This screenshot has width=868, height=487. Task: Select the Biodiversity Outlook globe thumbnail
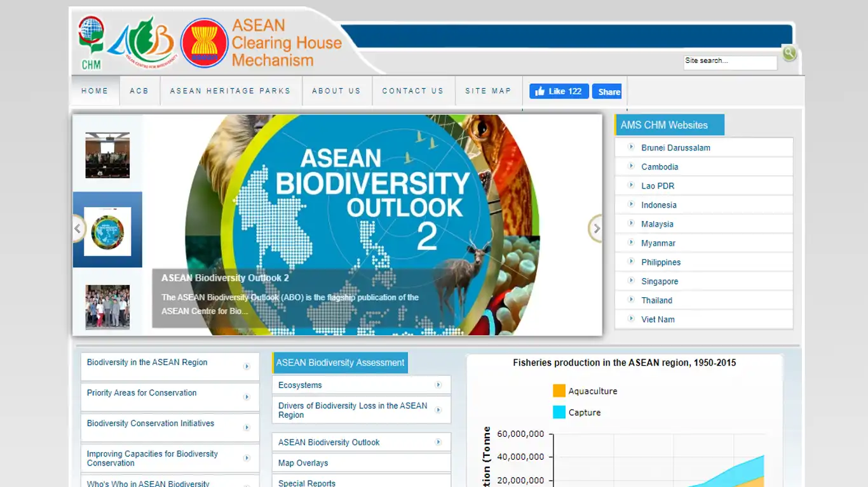[x=107, y=231]
